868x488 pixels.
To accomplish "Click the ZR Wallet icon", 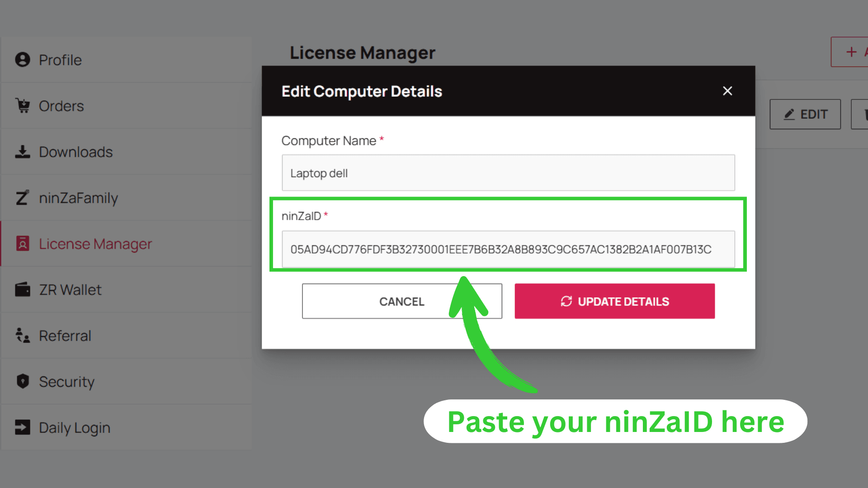I will click(23, 289).
